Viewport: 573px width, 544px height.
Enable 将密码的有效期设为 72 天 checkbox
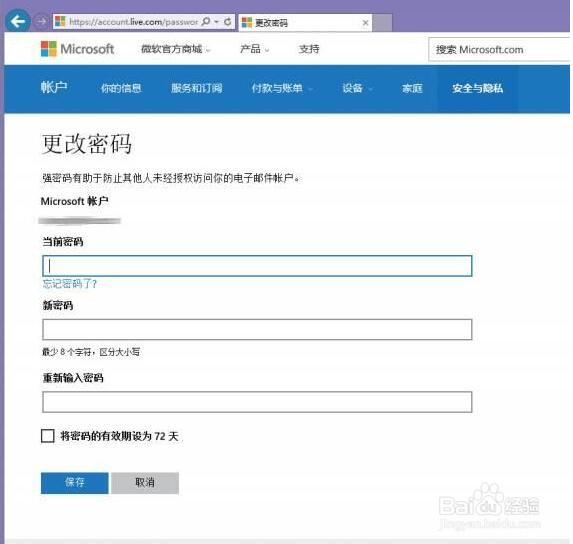48,435
